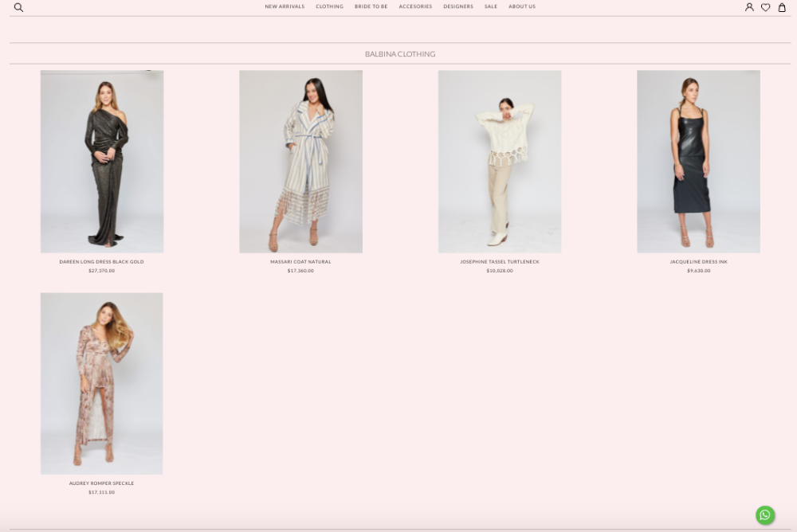
Task: Select the Jacqueline Dress Ink image
Action: [698, 162]
